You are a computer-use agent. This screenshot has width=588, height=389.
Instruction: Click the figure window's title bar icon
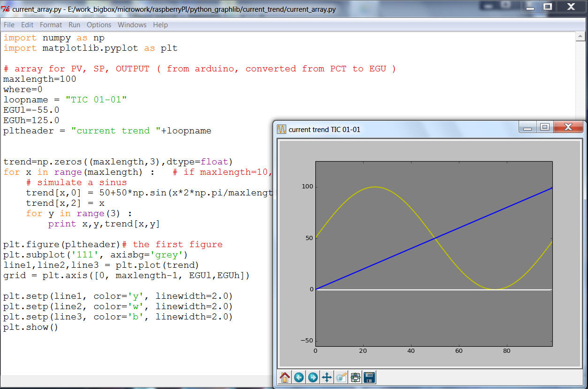click(282, 129)
